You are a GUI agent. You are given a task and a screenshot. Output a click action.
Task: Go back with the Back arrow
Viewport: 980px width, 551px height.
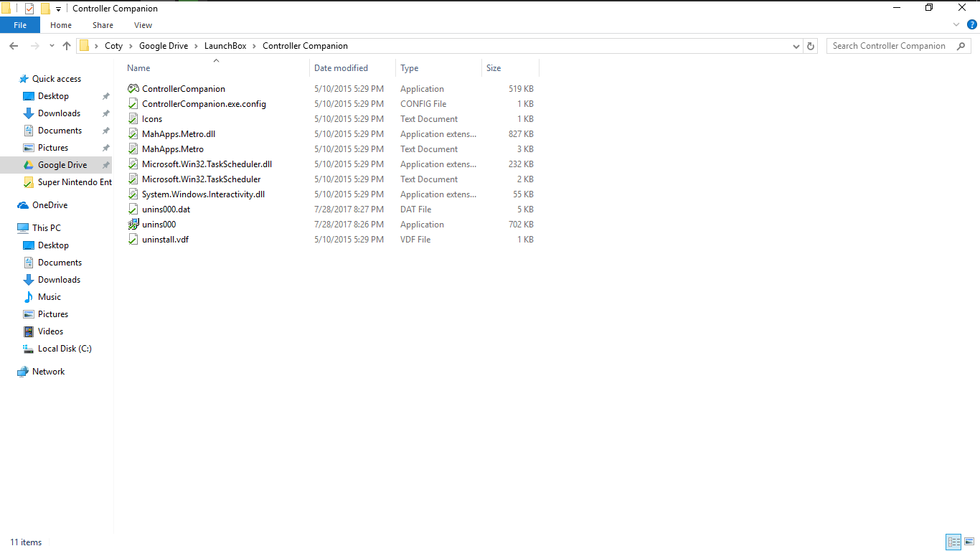coord(14,46)
